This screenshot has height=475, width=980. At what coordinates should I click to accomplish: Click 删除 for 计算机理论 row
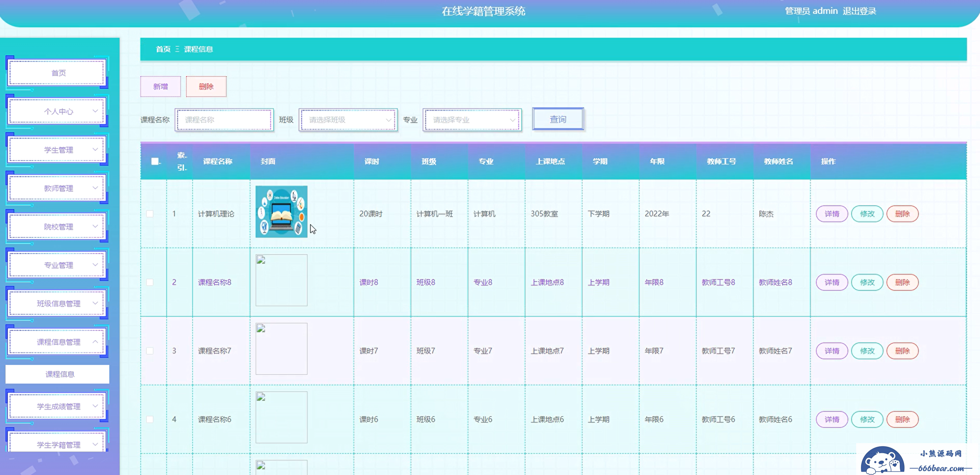coord(903,214)
